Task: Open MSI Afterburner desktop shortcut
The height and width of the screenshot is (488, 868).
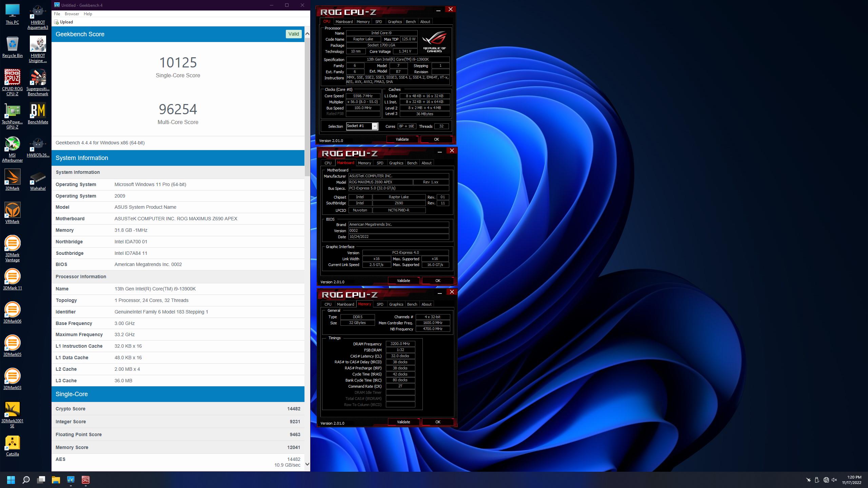Action: click(x=13, y=149)
